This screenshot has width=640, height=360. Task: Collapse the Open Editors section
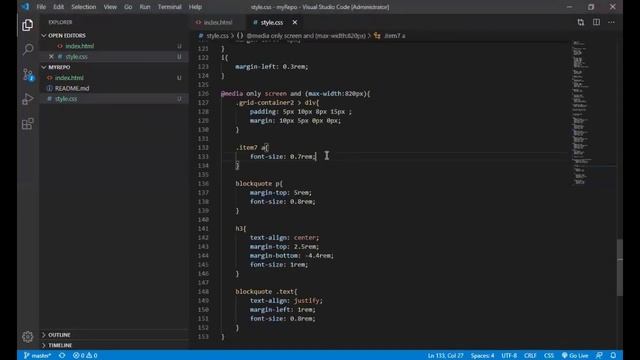[x=67, y=36]
